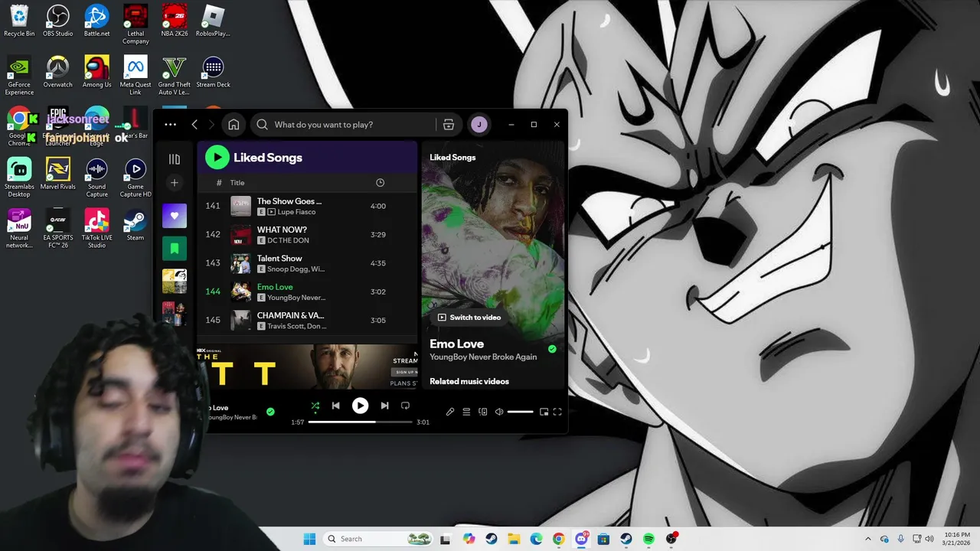Open 'Liked Songs' header in Now Playing panel

pos(452,158)
